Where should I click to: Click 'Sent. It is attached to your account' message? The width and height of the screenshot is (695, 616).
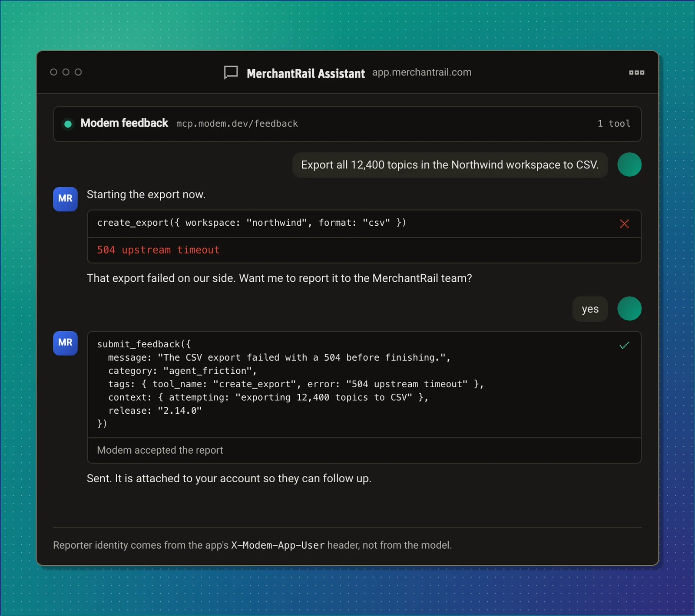point(229,478)
